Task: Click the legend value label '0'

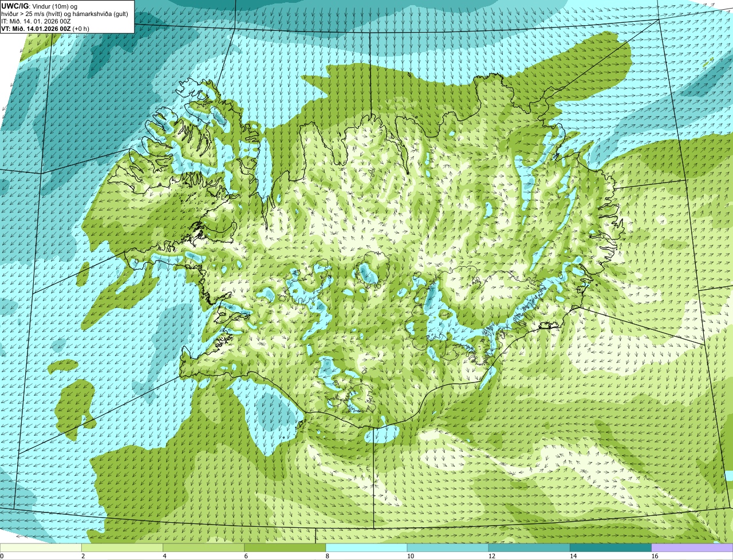Action: (x=2, y=556)
